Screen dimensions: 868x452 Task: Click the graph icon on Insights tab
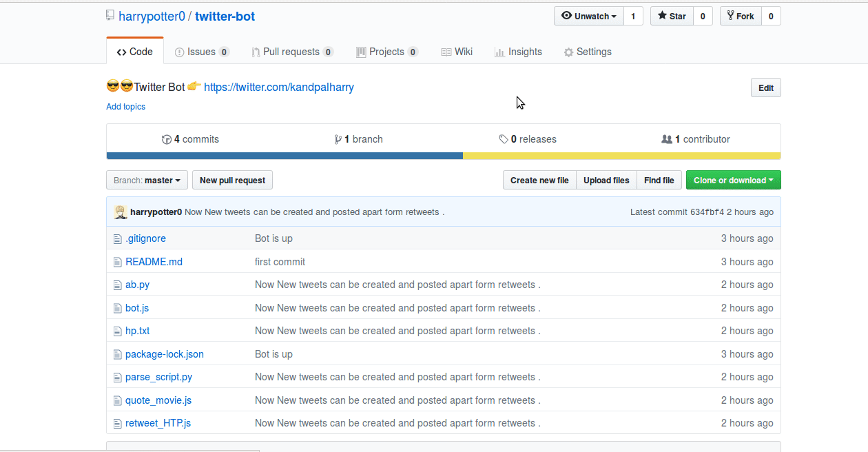[499, 52]
